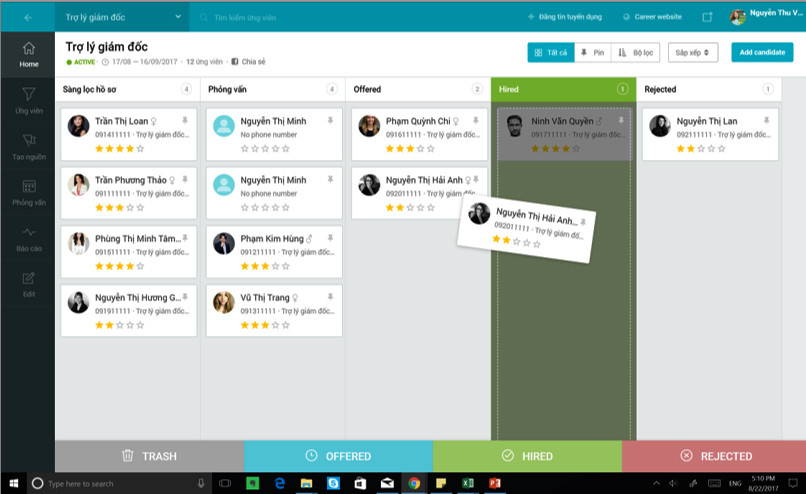Open Nguyen Thu V user account menu
Viewport: 806px width, 494px height.
(766, 17)
